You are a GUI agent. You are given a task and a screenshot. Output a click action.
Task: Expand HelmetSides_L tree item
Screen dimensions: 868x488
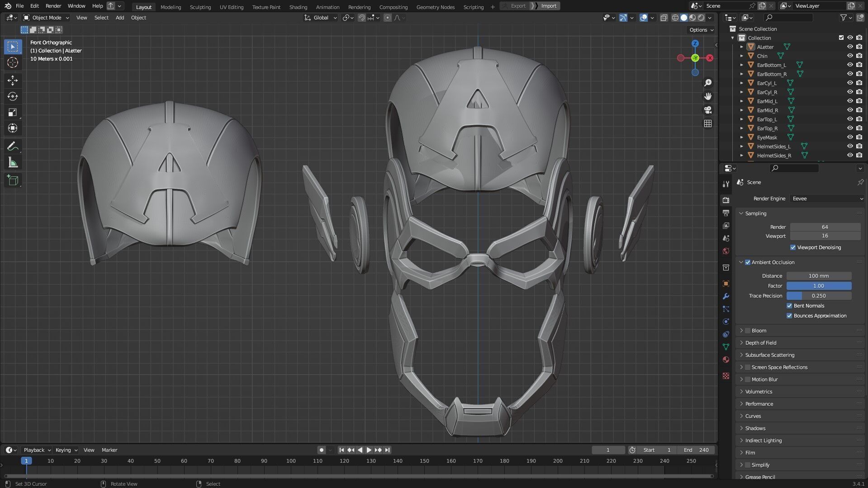(741, 146)
